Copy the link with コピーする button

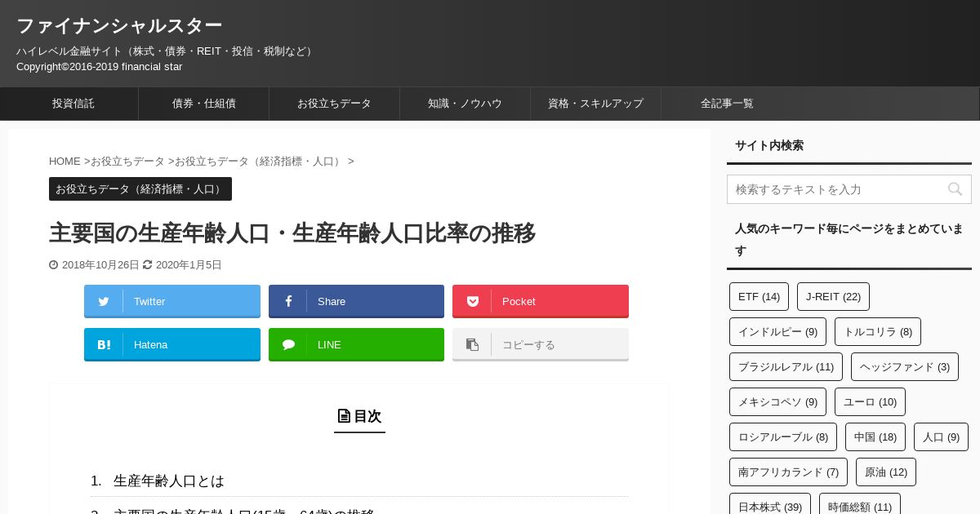pos(541,344)
